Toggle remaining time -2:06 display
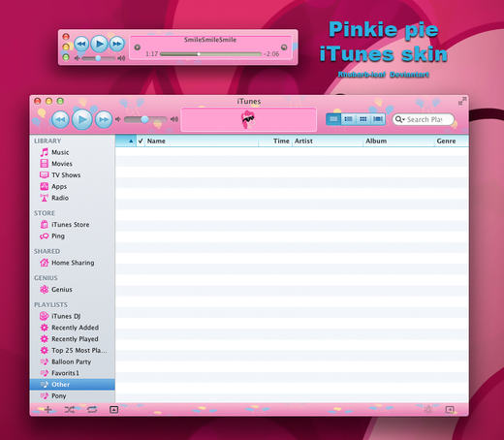This screenshot has height=440, width=504. (x=271, y=54)
